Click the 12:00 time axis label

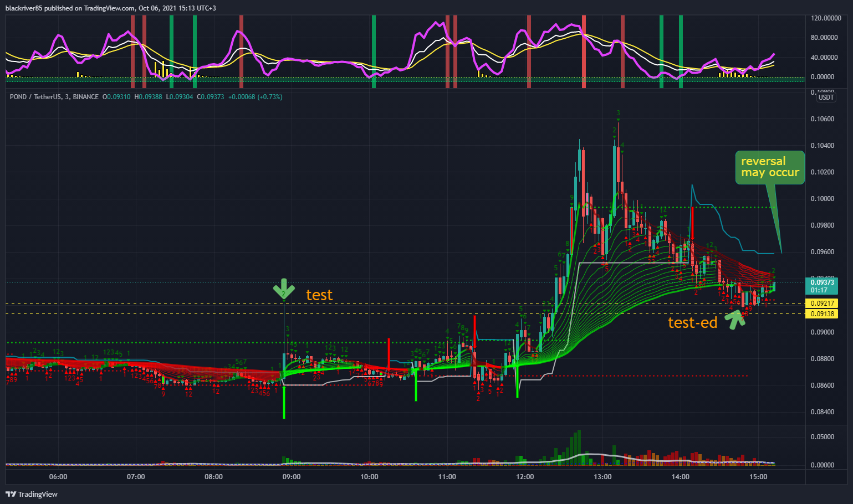coord(525,477)
